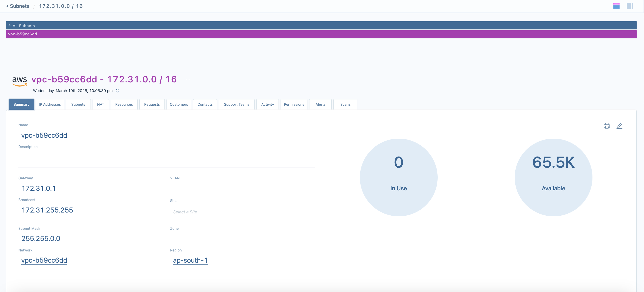The image size is (644, 292).
Task: Collapse the All Subnets bar arrow
Action: (9, 26)
